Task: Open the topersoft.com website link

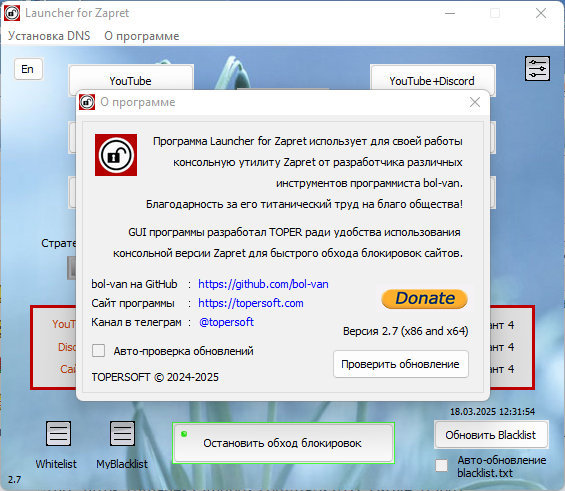Action: (251, 303)
